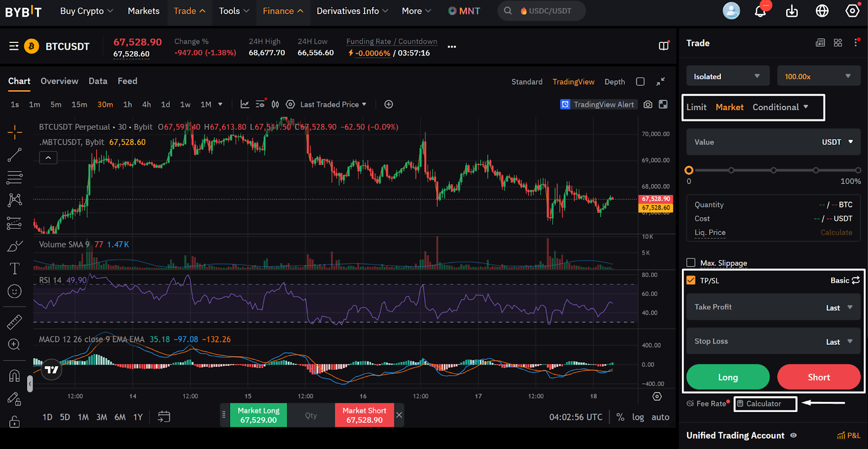Select the trend line drawing tool
The width and height of the screenshot is (868, 449).
click(x=15, y=155)
